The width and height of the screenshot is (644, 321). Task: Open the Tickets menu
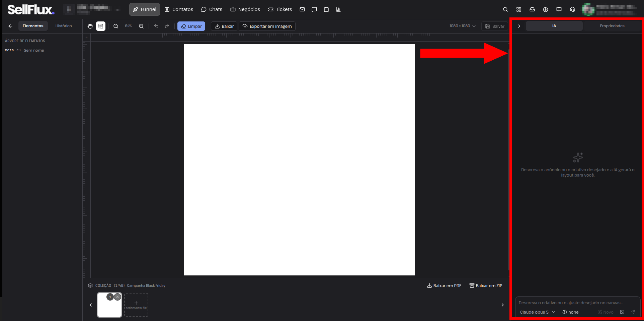[280, 9]
